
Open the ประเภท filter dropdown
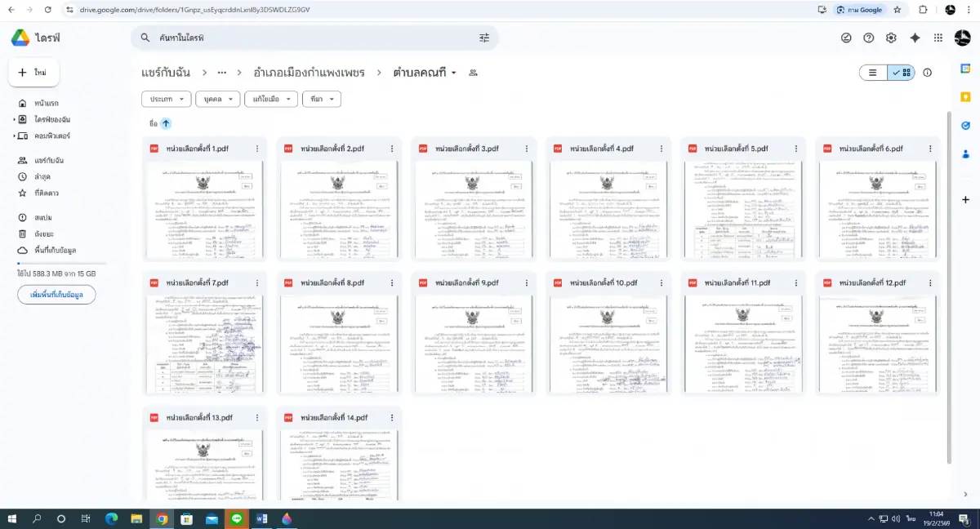click(166, 99)
